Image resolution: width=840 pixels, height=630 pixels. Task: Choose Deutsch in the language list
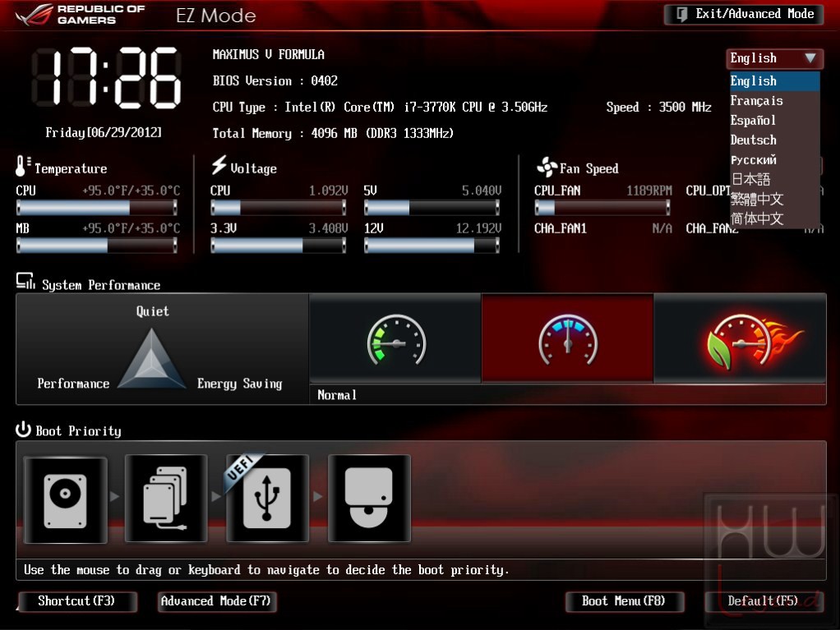(x=774, y=140)
